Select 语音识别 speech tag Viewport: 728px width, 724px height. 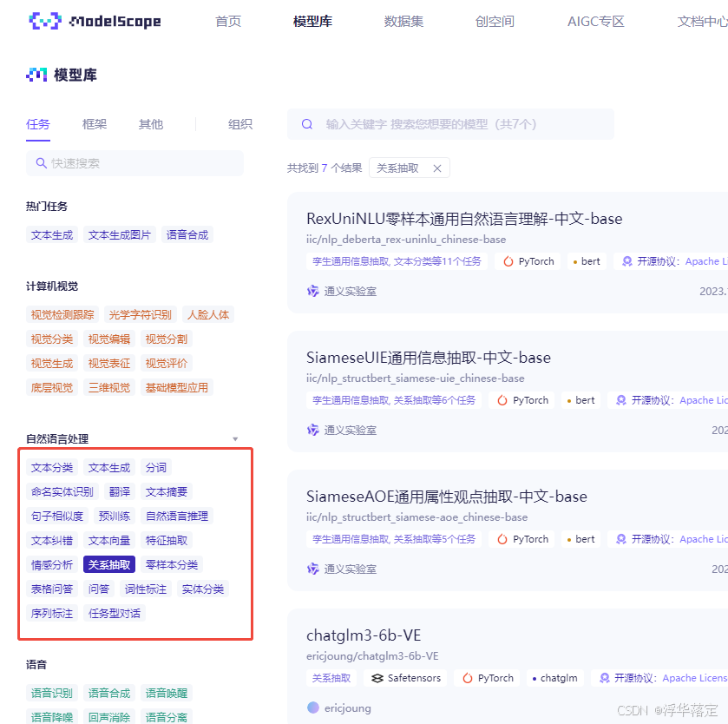tap(52, 694)
